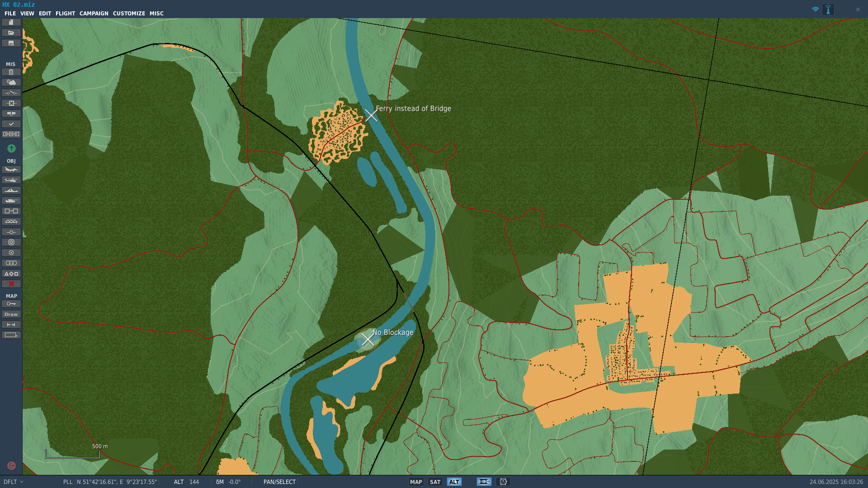Open the unit list triple-ring icon
Viewport: 868px width, 488px height.
[11, 263]
